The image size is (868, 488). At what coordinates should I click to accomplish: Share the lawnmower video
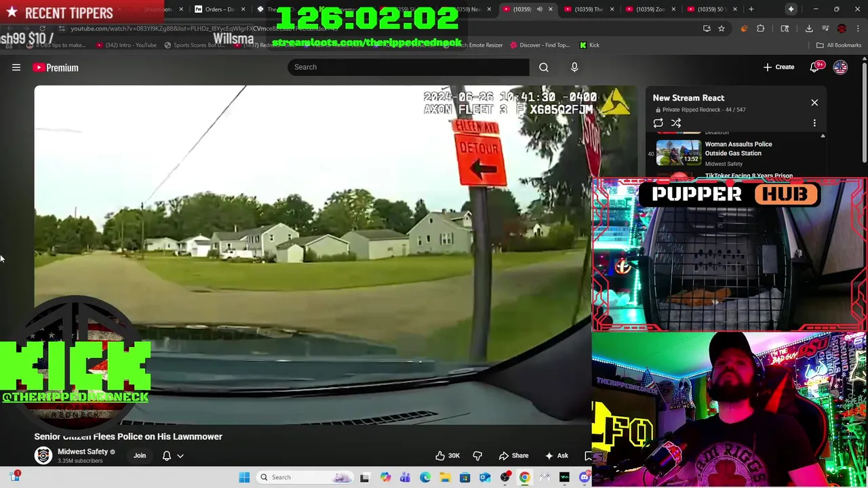[x=513, y=455]
